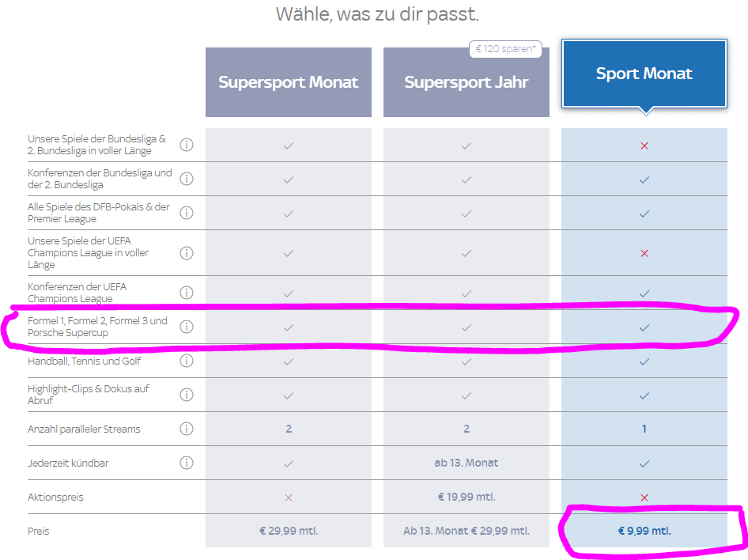Click info icon for DFB-Pokal & Premier League
Image resolution: width=748 pixels, height=560 pixels.
tap(187, 213)
